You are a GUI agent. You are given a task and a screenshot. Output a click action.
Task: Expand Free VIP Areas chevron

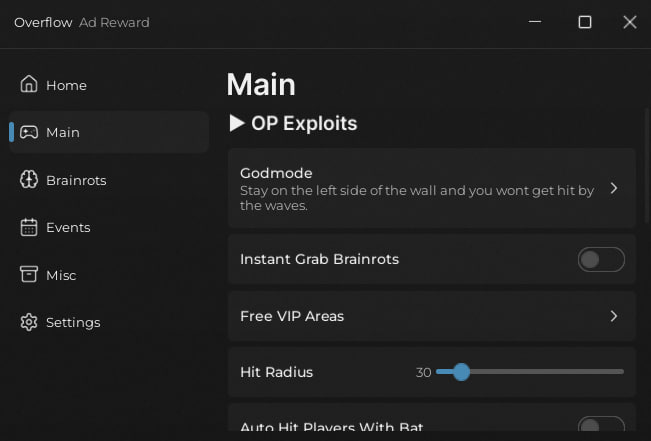[x=614, y=316]
